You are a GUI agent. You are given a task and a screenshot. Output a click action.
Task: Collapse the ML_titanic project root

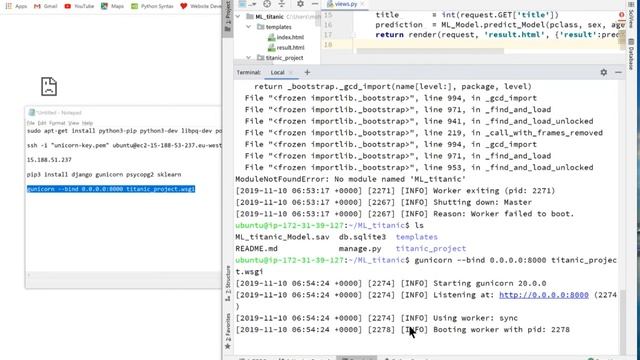(238, 17)
